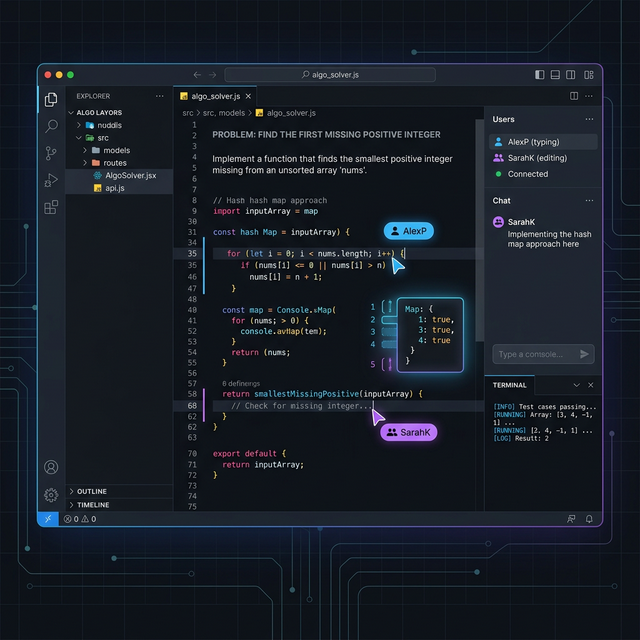The image size is (640, 640).
Task: Toggle primary sidebar layout icon
Action: tap(540, 75)
